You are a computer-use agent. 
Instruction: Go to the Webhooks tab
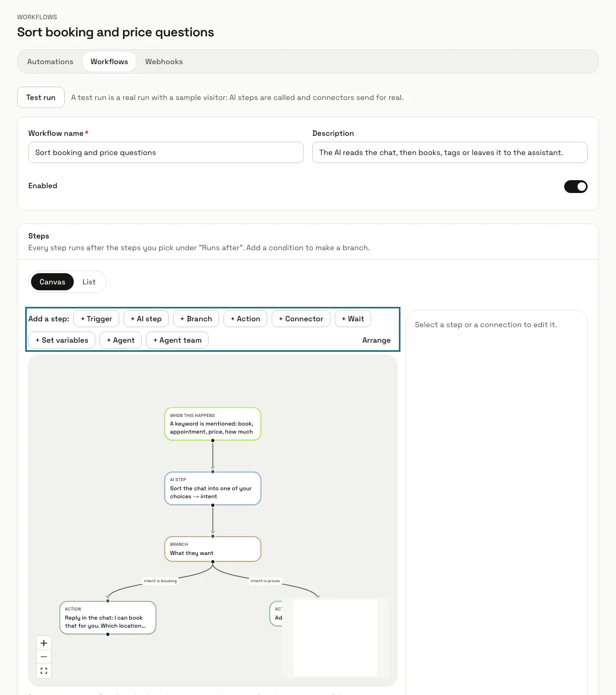click(164, 61)
